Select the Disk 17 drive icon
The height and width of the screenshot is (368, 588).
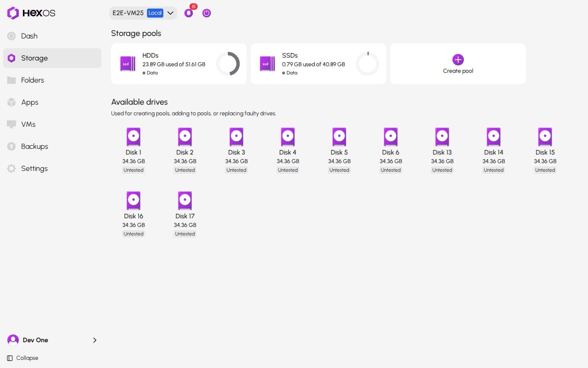[185, 201]
